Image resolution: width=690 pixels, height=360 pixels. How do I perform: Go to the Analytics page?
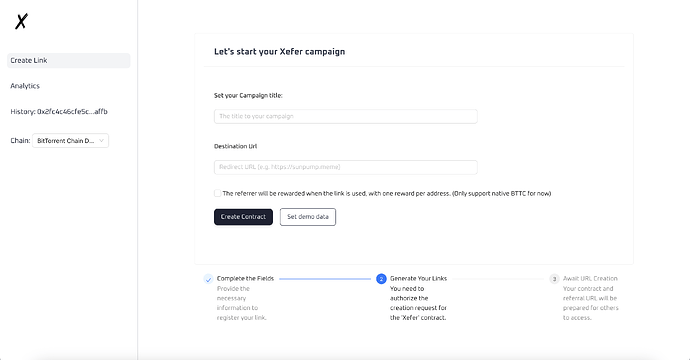point(25,86)
